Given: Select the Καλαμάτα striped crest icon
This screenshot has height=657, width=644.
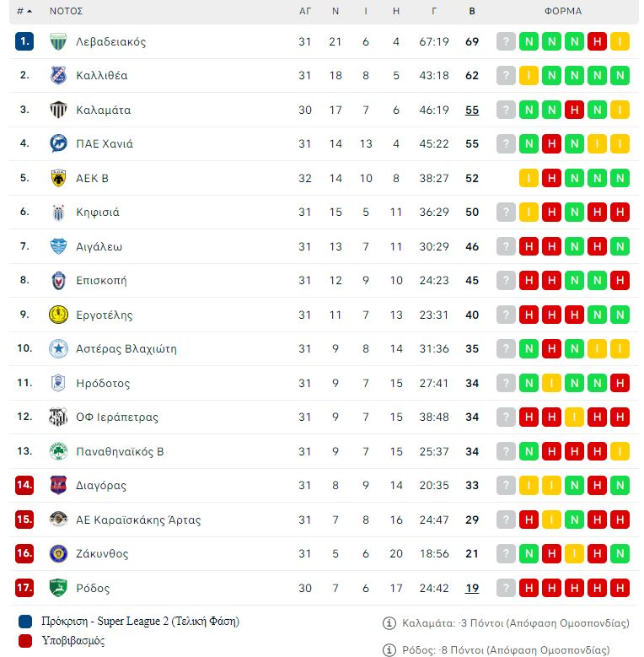Looking at the screenshot, I should [58, 110].
